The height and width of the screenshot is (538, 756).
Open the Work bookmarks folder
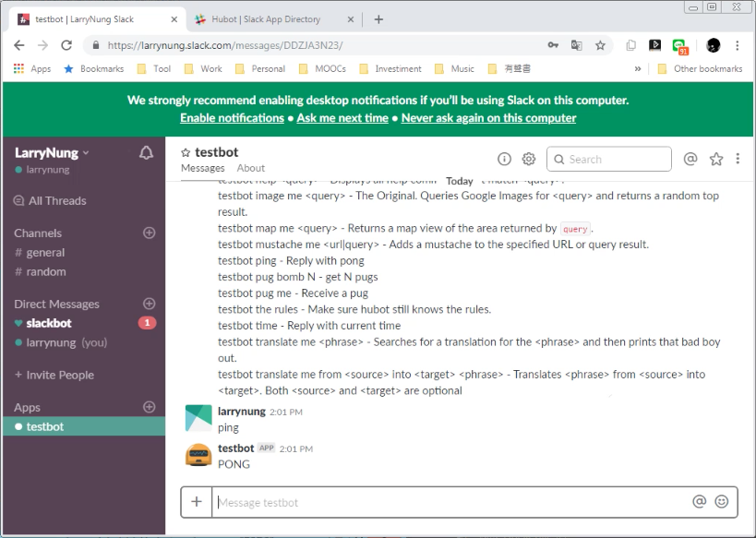(203, 68)
